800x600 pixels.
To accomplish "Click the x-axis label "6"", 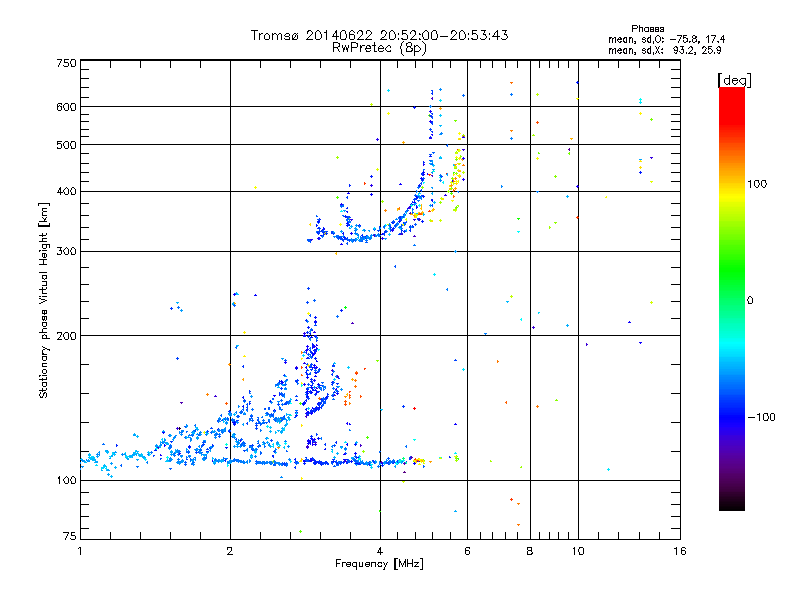I will 467,551.
